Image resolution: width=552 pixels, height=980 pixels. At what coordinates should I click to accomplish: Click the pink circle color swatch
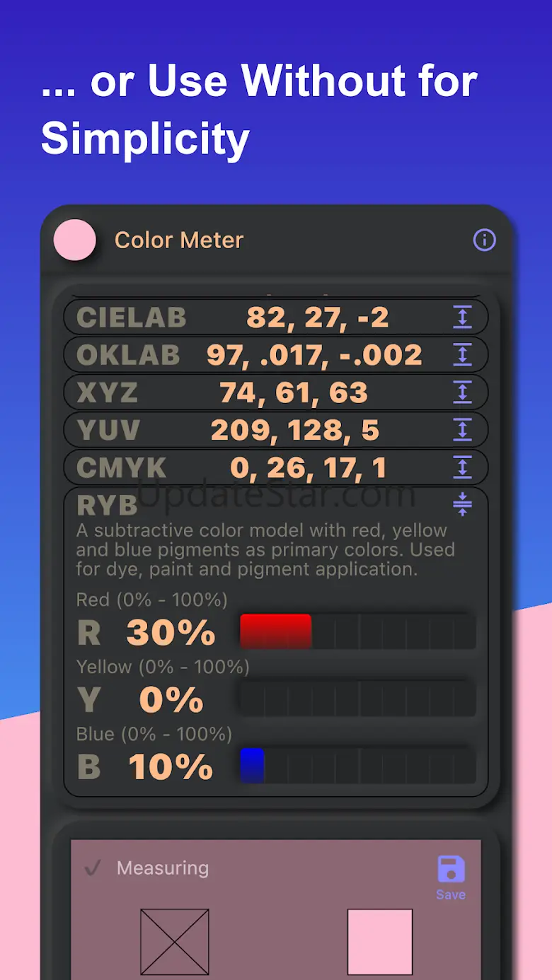pos(75,240)
